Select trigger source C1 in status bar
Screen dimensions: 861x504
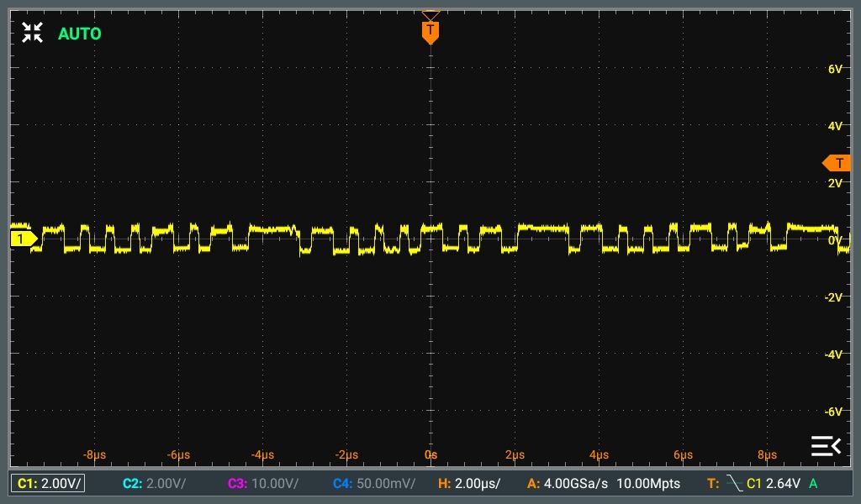754,483
